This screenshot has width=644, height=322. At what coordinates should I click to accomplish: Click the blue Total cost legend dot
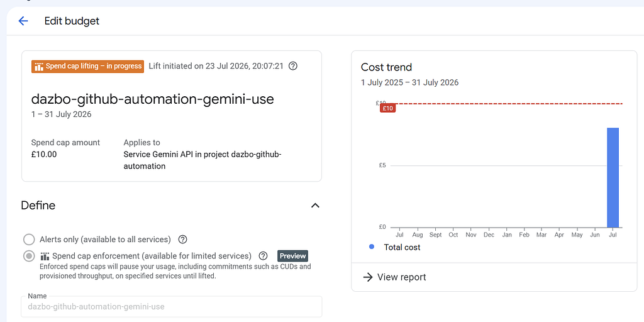[x=372, y=247]
